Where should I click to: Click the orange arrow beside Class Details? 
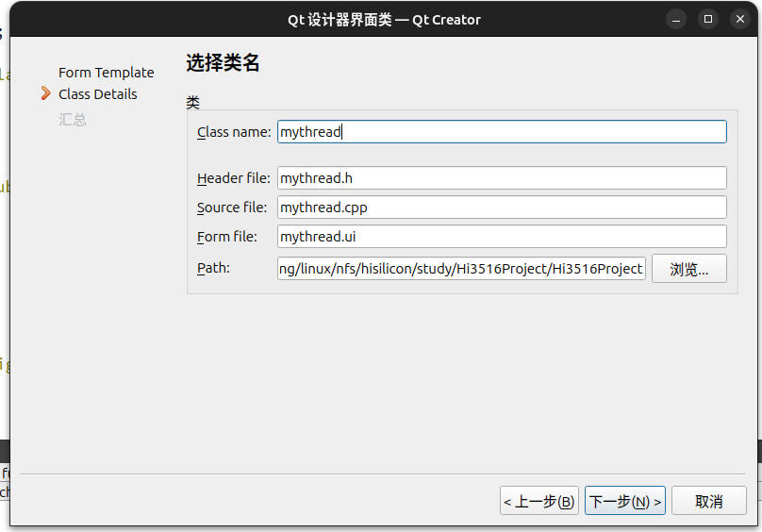tap(45, 93)
